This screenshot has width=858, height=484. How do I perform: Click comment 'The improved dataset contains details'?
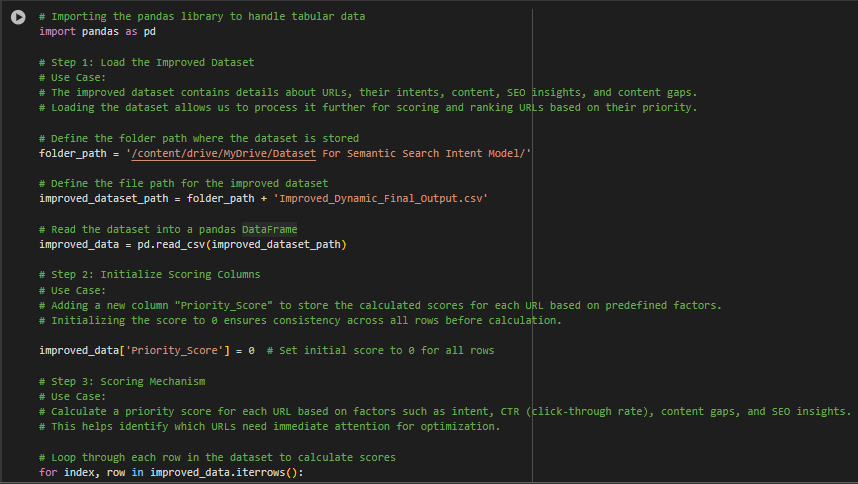point(368,92)
